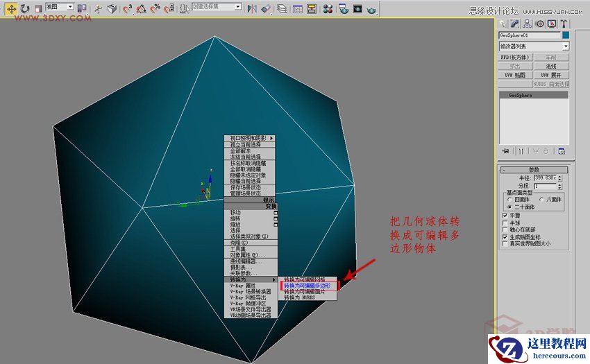Toggle the 平滑 checkbox
Viewport: 590px width, 364px height.
(x=505, y=216)
